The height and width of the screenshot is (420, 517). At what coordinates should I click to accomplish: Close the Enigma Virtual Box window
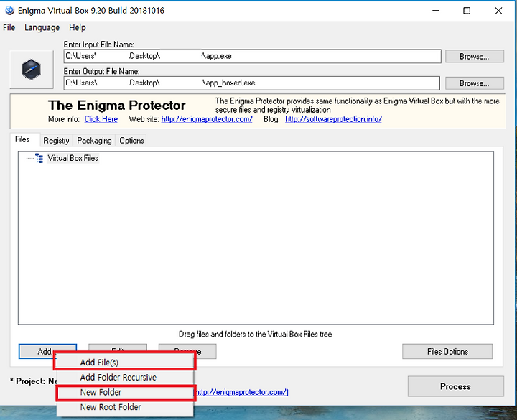[498, 11]
